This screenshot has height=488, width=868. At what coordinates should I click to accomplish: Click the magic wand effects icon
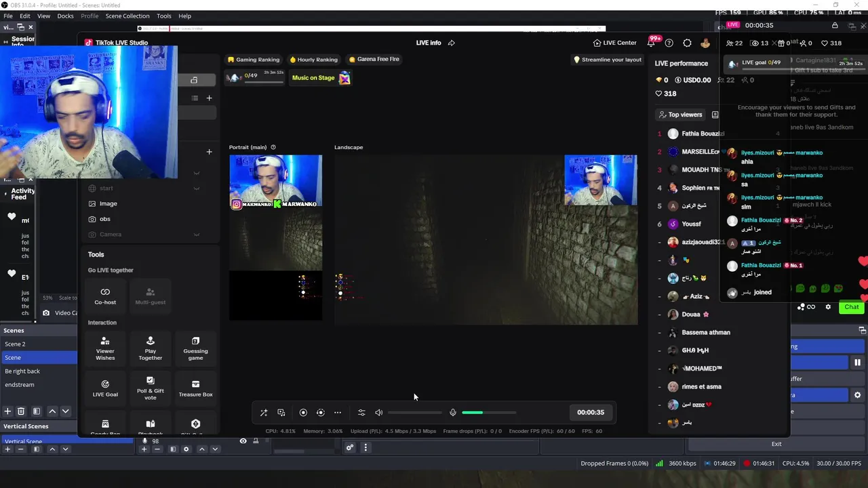coord(264,412)
